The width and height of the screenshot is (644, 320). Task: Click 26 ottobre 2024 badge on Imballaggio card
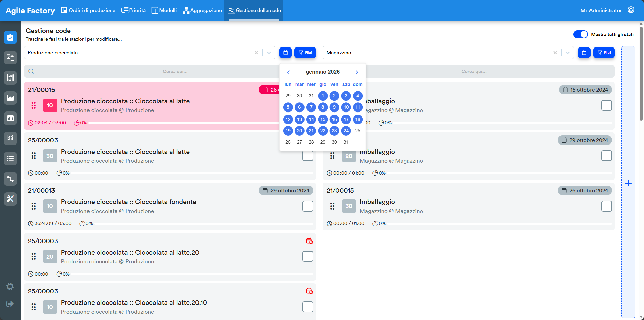click(x=585, y=191)
